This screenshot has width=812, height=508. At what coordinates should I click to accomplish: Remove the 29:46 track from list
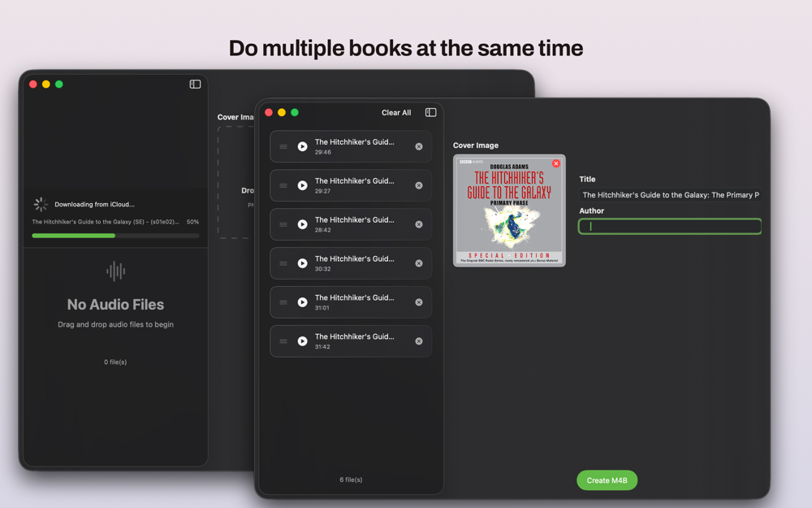[x=419, y=146]
